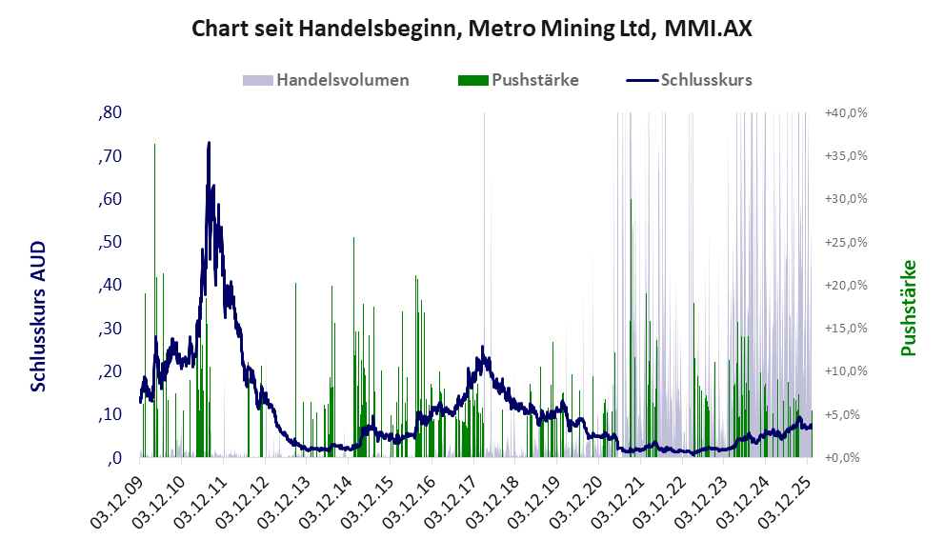Select the Handelsvolumen legend label
Viewport: 944px width, 560px height.
click(x=343, y=80)
